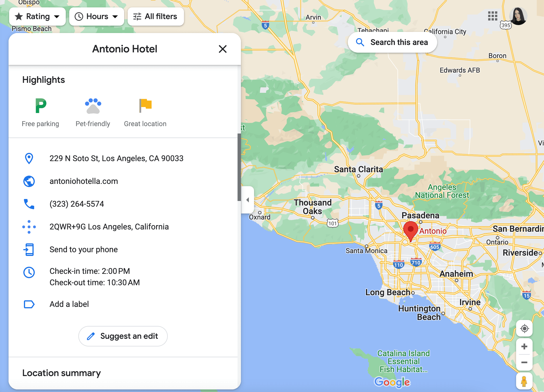Viewport: 544px width, 392px height.
Task: Click the Google logo on map
Action: [392, 382]
